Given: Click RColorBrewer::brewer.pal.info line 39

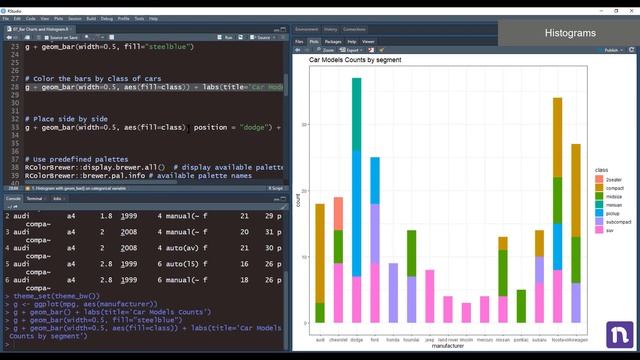Looking at the screenshot, I should (x=138, y=176).
